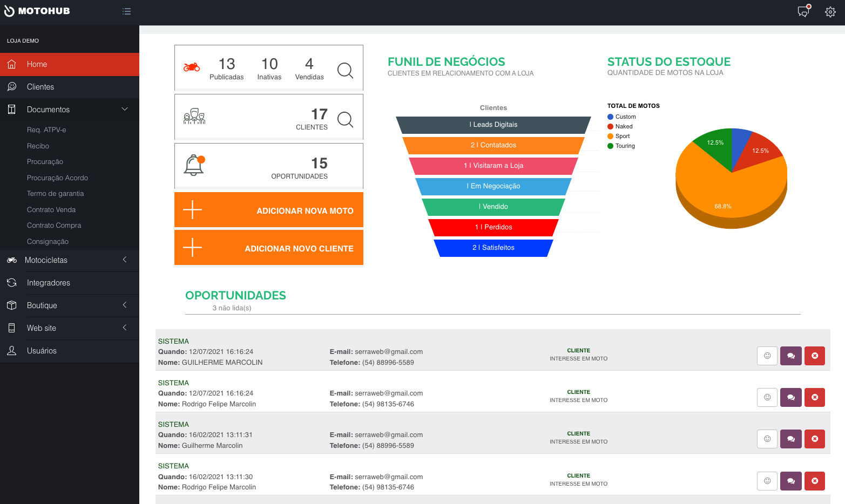Click purple chat button for GUILHERME MARCOLIN row
Screen dimensions: 845x504
coord(790,356)
